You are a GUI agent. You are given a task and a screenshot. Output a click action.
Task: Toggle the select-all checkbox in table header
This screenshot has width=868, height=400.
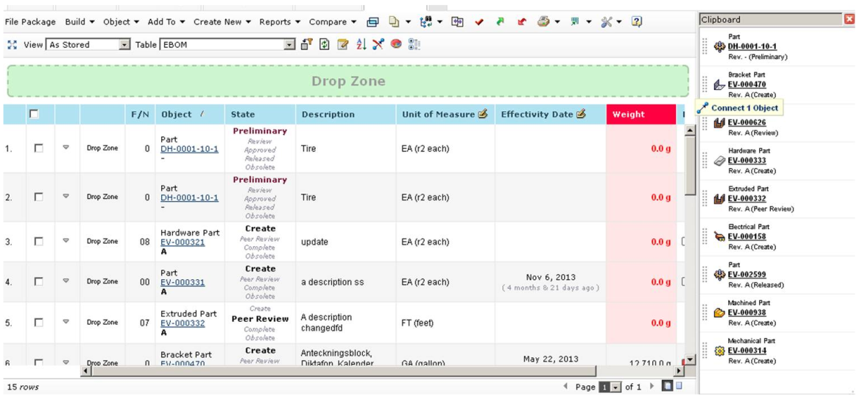coord(34,114)
